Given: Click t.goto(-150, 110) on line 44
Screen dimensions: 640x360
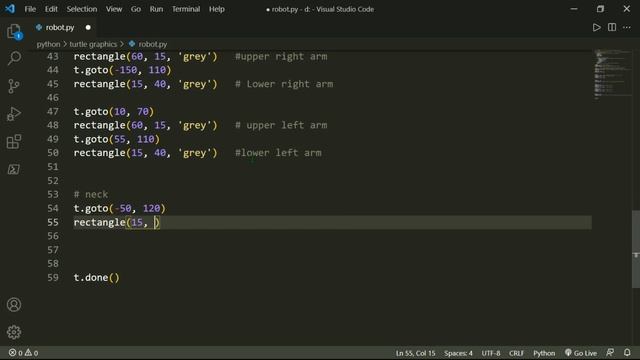Looking at the screenshot, I should pyautogui.click(x=122, y=70).
